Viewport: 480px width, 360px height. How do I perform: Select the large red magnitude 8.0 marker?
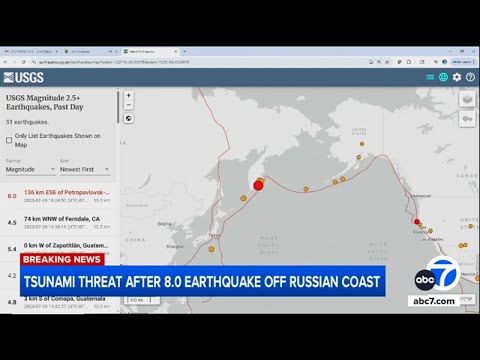[258, 186]
